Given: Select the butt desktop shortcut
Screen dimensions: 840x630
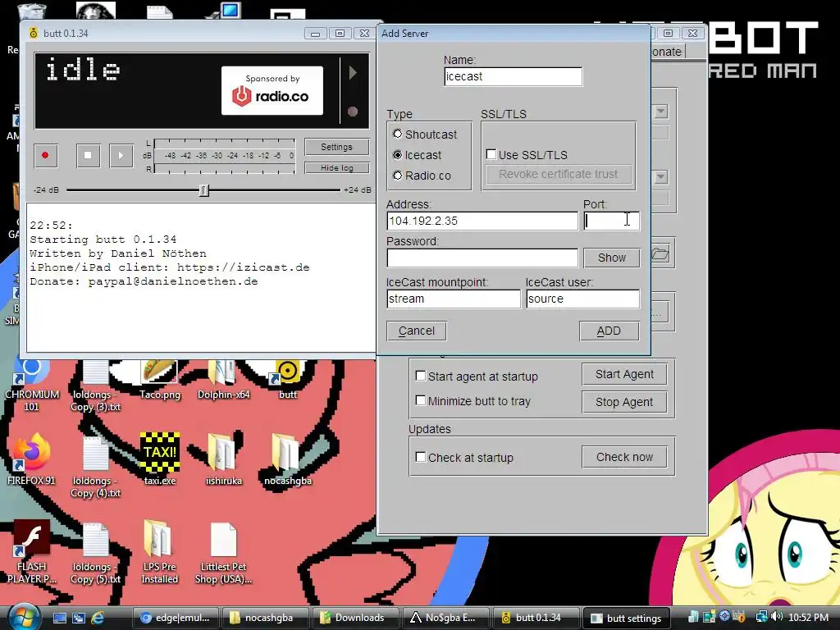Looking at the screenshot, I should [288, 381].
